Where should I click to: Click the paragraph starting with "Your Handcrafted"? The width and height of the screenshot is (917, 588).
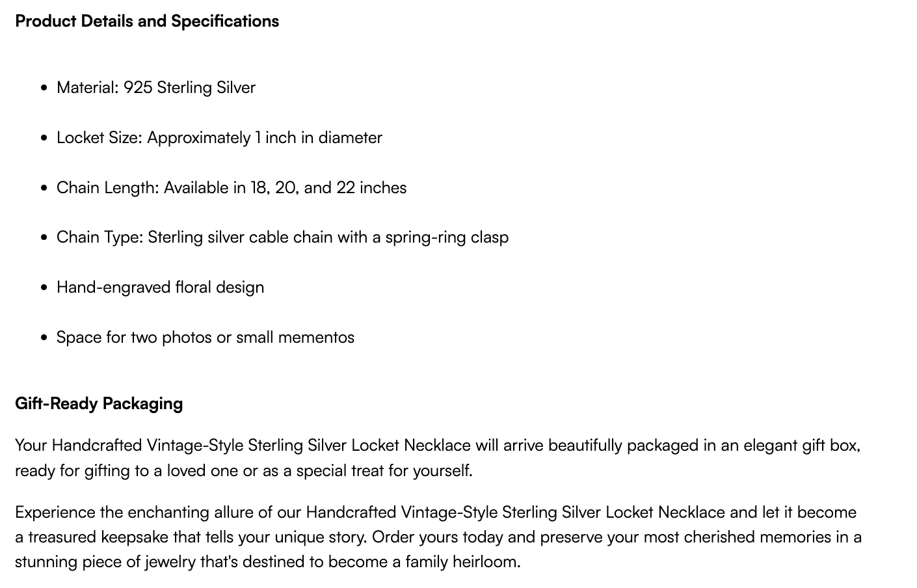[437, 458]
